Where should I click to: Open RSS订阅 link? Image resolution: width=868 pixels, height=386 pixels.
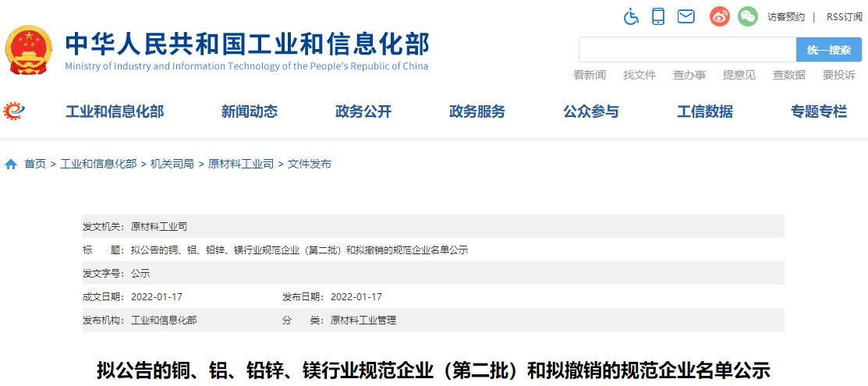click(x=844, y=17)
